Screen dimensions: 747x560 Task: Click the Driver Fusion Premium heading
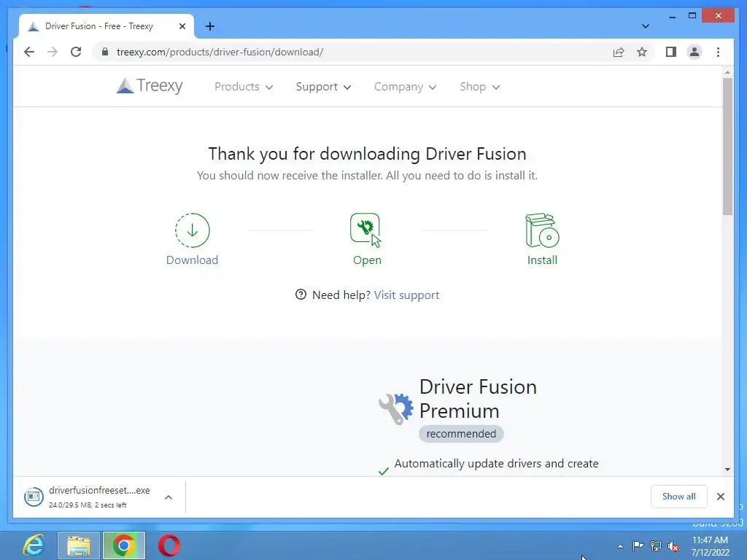click(478, 399)
